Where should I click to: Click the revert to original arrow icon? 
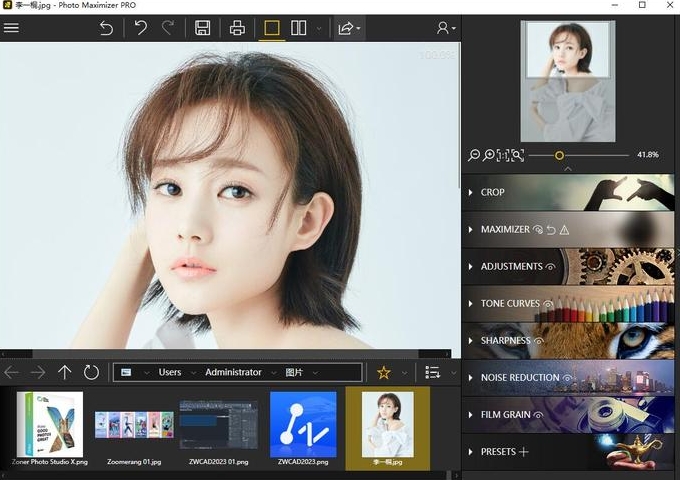click(x=106, y=28)
